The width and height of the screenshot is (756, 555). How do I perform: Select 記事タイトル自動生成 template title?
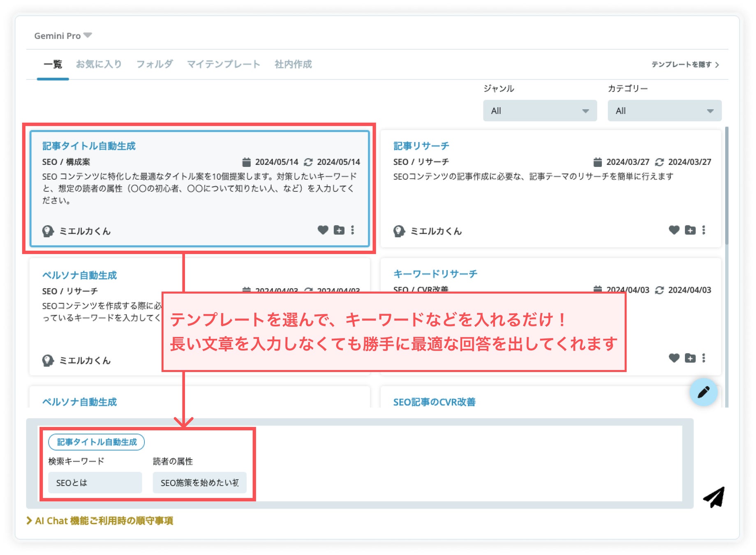click(x=89, y=146)
